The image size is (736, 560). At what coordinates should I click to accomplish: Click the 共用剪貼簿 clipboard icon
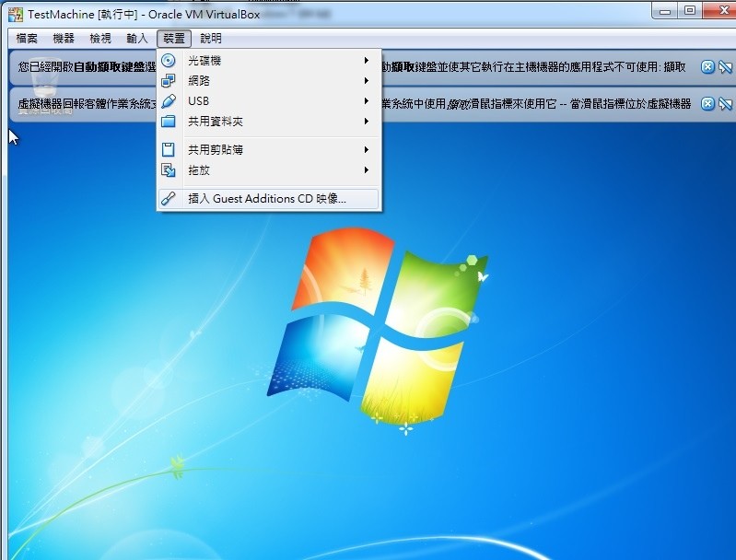point(168,150)
